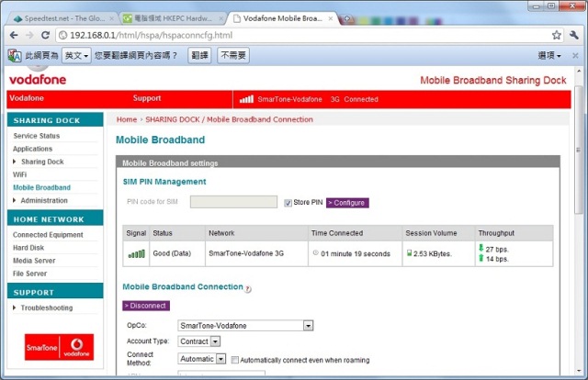Open Hard Disk in sidebar
The height and width of the screenshot is (380, 588).
(28, 248)
